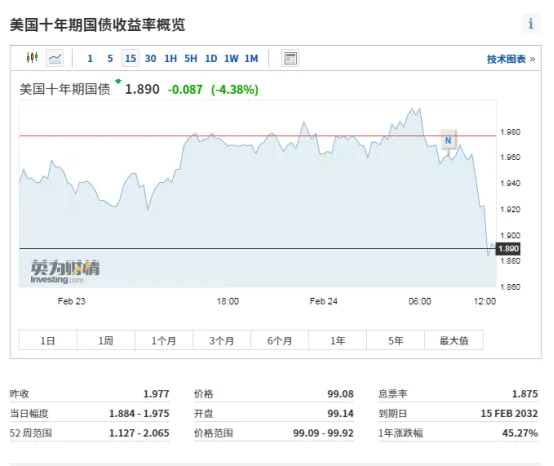Show the 6个月 range
This screenshot has width=554, height=466.
279,340
